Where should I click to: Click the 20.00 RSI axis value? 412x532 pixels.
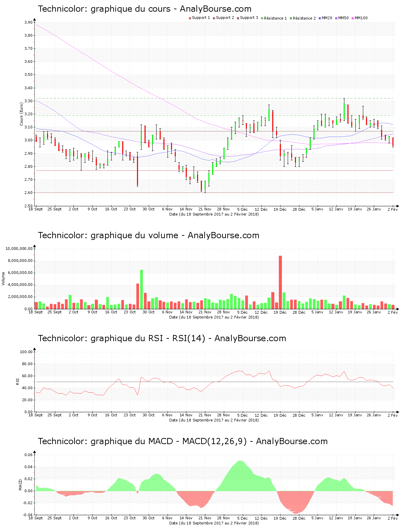tap(27, 400)
